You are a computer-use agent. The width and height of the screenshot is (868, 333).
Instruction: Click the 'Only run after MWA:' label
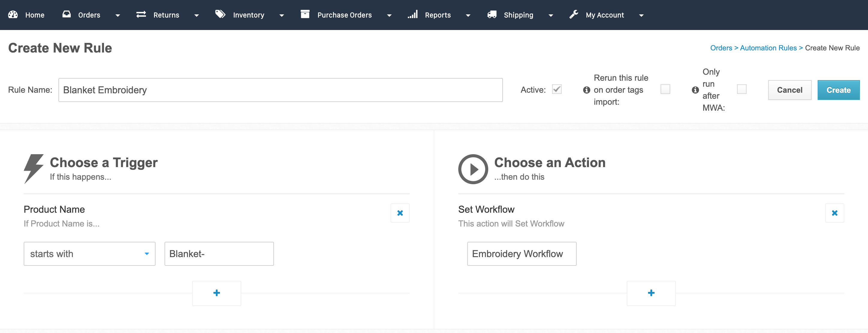713,90
